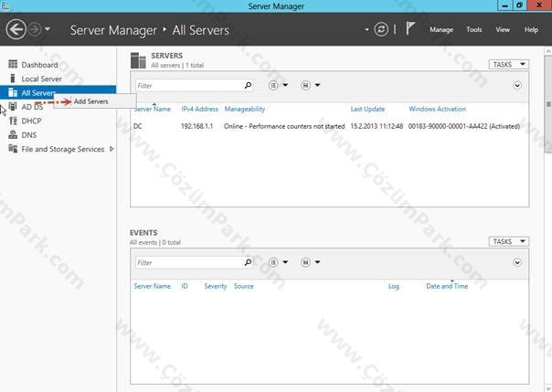This screenshot has height=392, width=552.
Task: Click the vertical scrollbar up arrow
Action: click(548, 51)
